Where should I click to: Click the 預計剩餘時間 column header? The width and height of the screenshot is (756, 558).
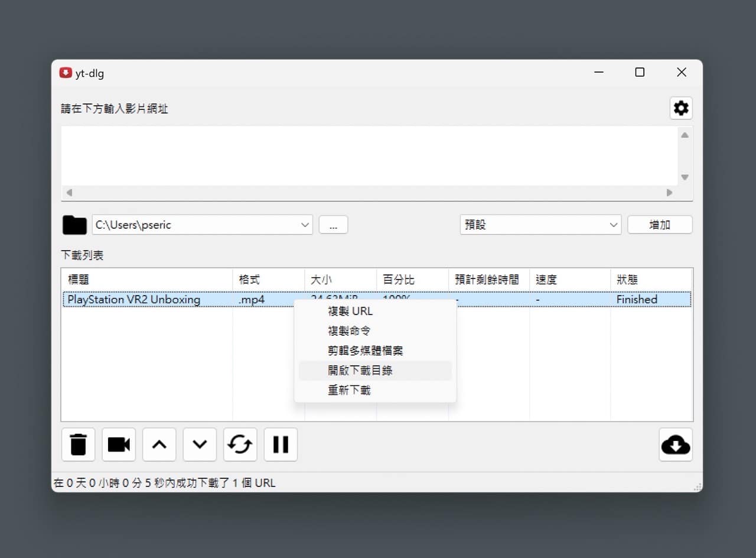coord(489,280)
